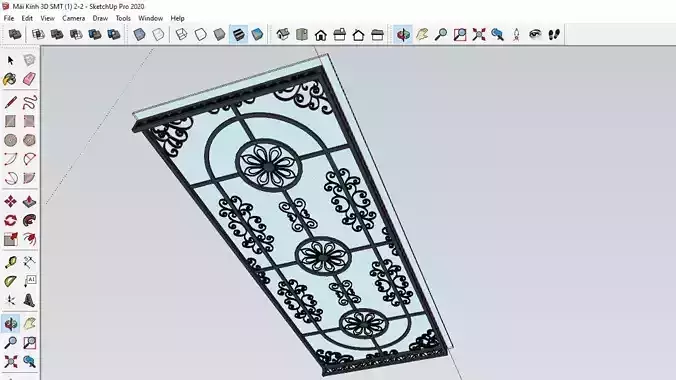Select the Dimension tool
The height and width of the screenshot is (380, 676).
tap(29, 262)
